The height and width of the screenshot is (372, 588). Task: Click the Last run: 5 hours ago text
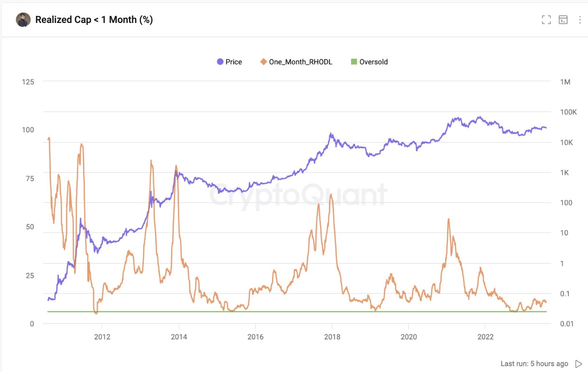click(534, 364)
